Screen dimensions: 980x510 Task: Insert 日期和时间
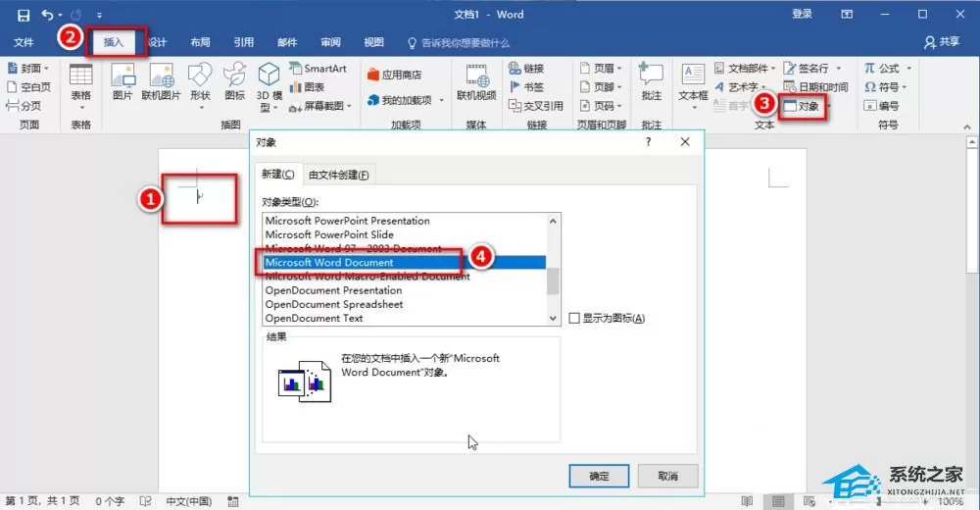pyautogui.click(x=815, y=87)
